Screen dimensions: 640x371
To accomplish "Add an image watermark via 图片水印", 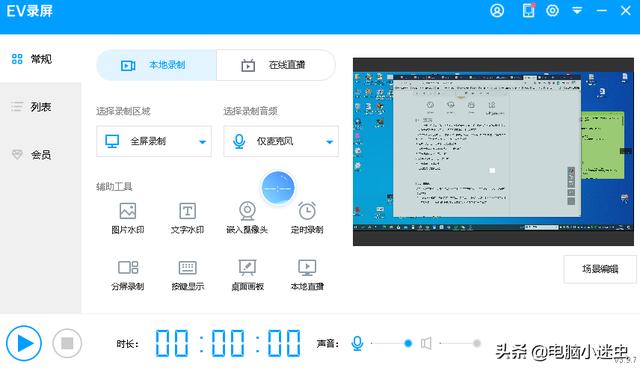I will tap(128, 218).
